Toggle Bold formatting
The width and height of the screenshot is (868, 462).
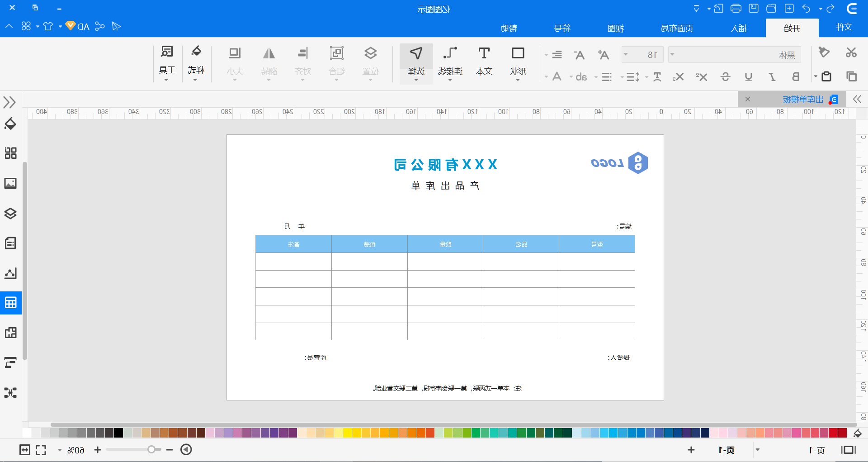click(x=796, y=77)
